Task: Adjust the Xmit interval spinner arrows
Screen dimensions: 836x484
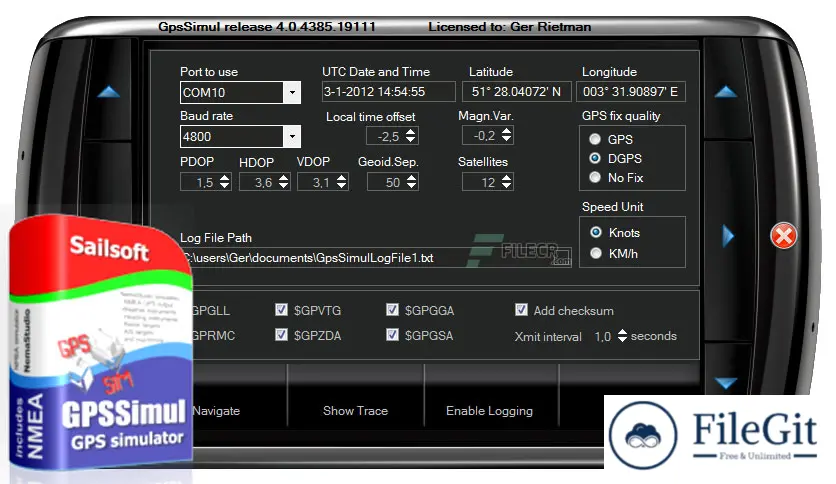Action: (622, 335)
